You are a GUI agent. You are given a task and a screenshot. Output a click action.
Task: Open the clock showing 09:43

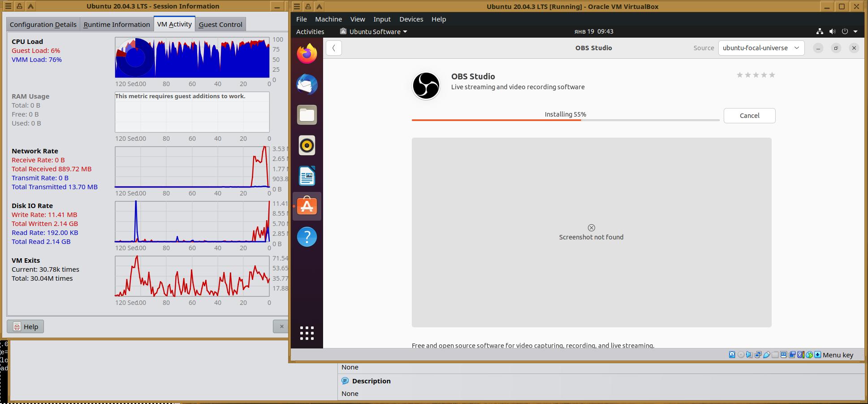tap(594, 31)
